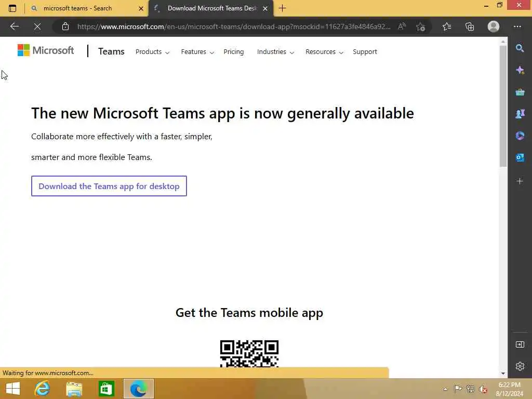Toggle the sidebar hide icon
The image size is (532, 399).
click(520, 344)
